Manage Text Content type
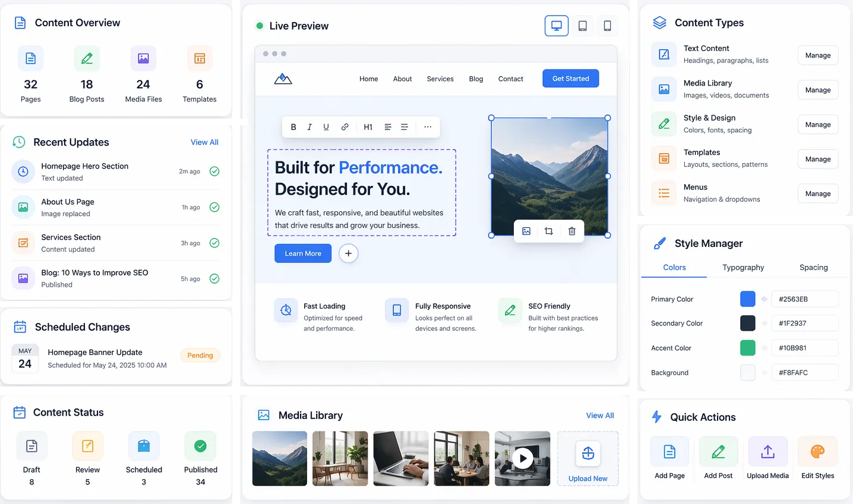The width and height of the screenshot is (853, 504). (x=818, y=55)
